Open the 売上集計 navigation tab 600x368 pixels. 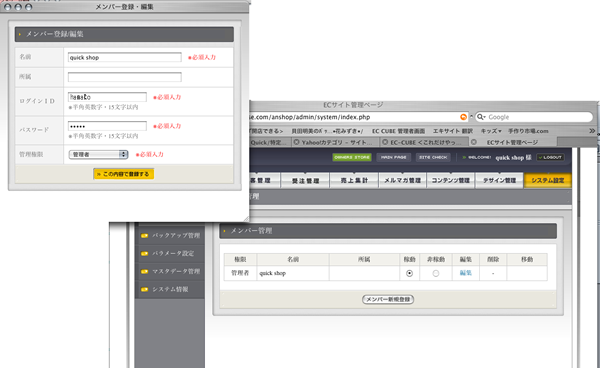354,181
